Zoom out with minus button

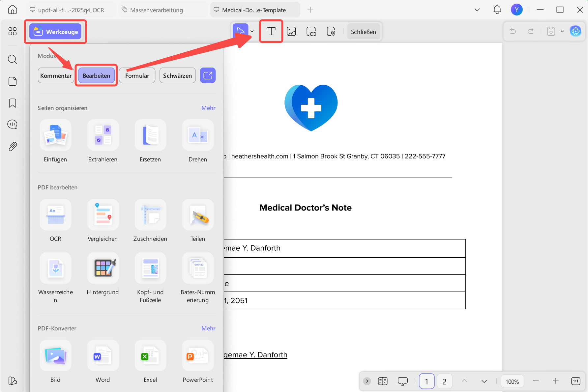point(536,381)
